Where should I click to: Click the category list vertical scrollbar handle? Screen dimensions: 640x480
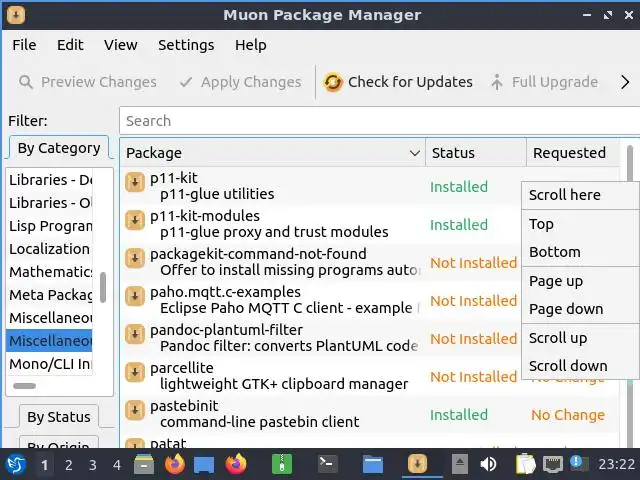coord(103,287)
